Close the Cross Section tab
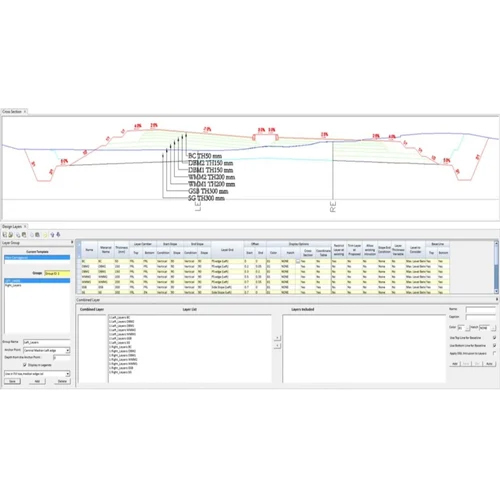Image resolution: width=500 pixels, height=500 pixels. pyautogui.click(x=25, y=112)
